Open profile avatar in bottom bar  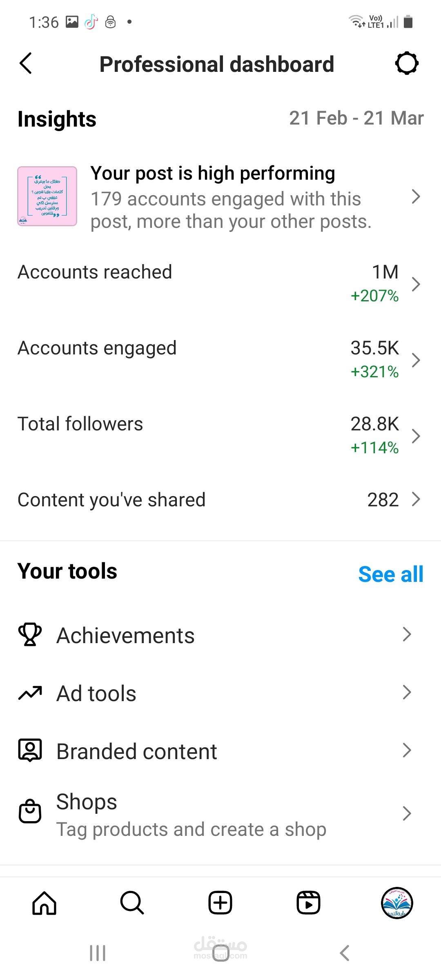[x=396, y=902]
